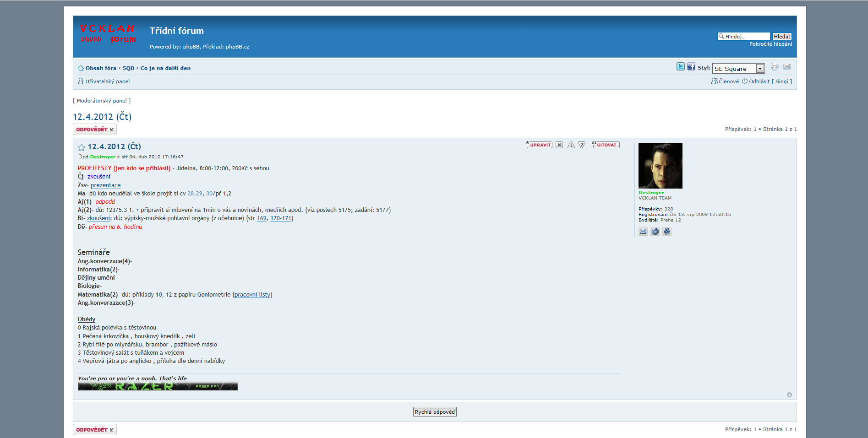Click the Upravit edit post button

539,145
